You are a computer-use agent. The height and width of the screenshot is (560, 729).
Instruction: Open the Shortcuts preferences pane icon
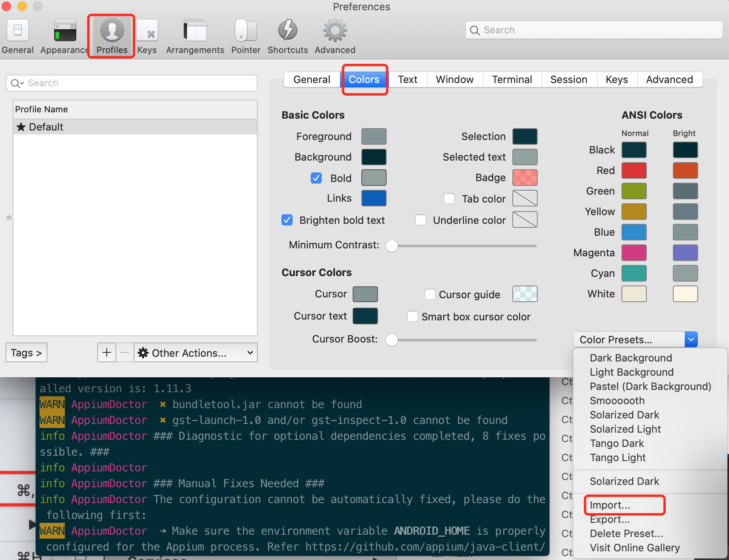288,30
